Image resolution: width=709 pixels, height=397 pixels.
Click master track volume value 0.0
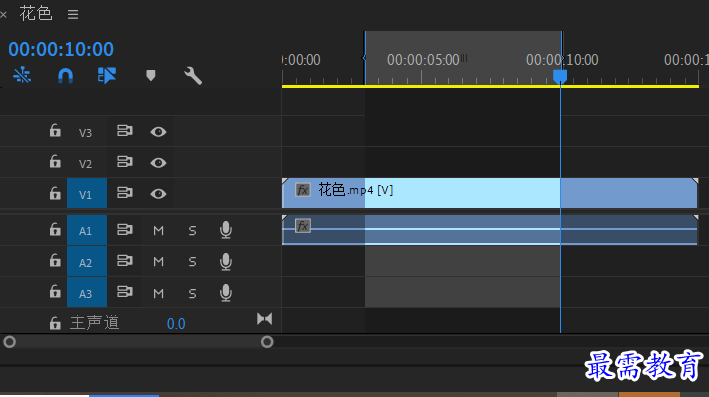pyautogui.click(x=176, y=324)
